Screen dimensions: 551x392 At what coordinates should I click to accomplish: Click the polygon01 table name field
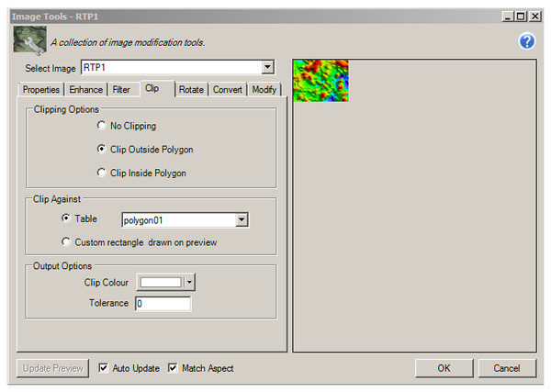(x=179, y=220)
